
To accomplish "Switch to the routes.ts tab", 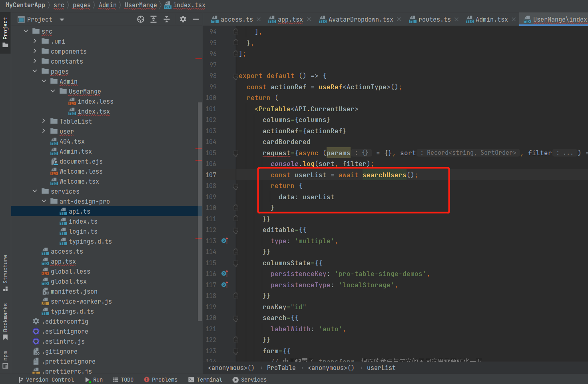I will 434,19.
